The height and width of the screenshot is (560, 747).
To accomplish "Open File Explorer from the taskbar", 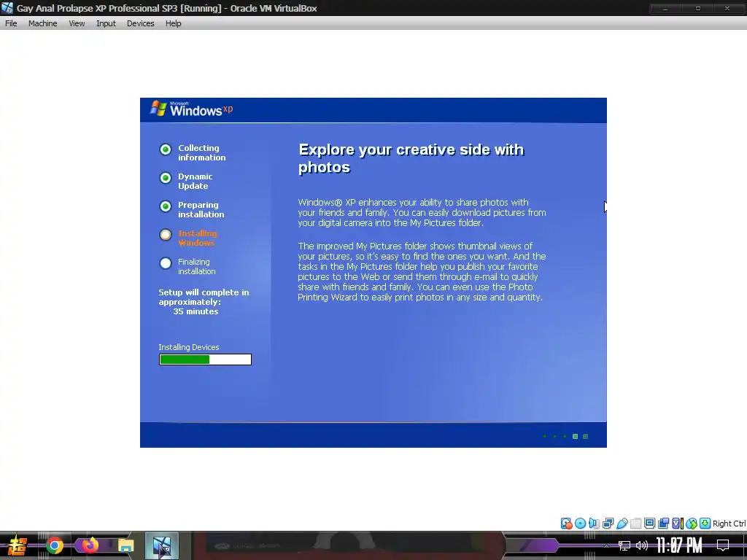I will 125,545.
